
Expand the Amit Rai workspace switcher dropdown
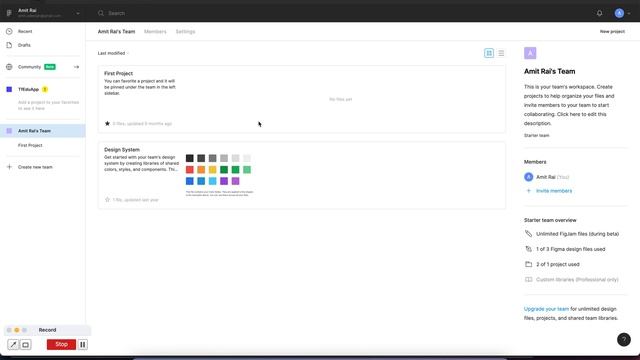pyautogui.click(x=78, y=13)
